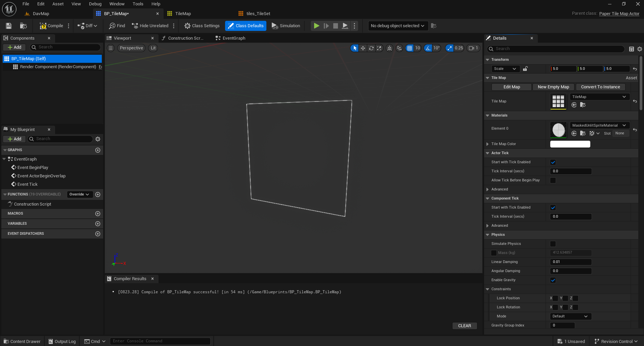Toggle Actor Tick Start with Tick Enabled

click(x=553, y=162)
